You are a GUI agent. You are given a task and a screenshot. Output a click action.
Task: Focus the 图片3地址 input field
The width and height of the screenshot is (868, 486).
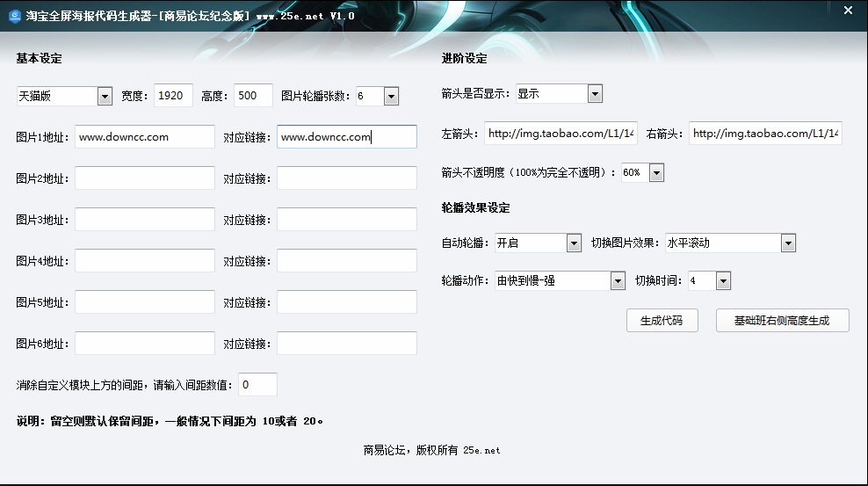tap(144, 219)
